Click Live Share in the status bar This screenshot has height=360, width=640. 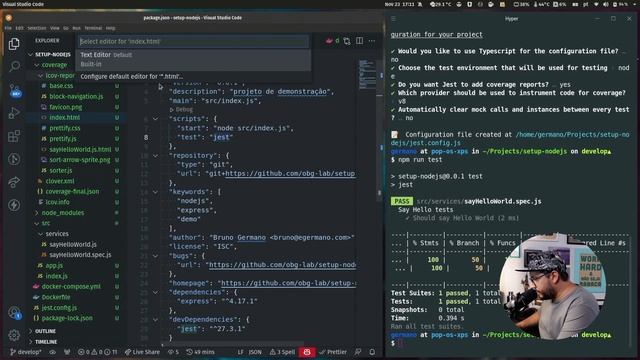[x=142, y=352]
